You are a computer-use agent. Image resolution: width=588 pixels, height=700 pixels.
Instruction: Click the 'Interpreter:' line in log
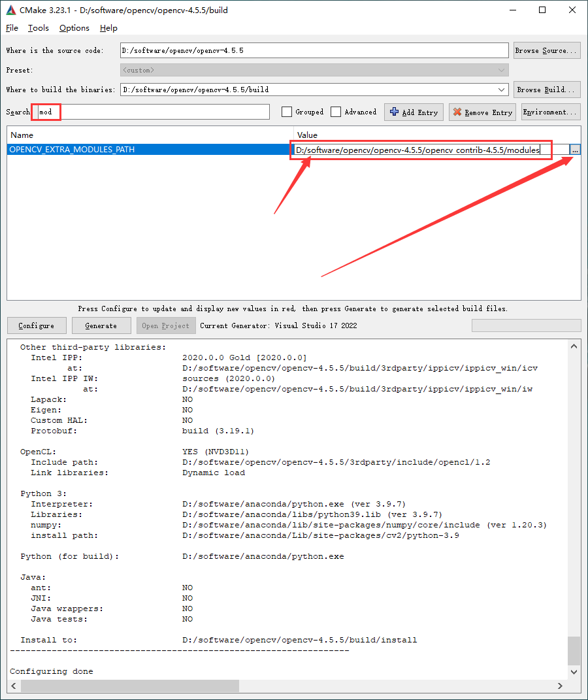click(x=218, y=504)
